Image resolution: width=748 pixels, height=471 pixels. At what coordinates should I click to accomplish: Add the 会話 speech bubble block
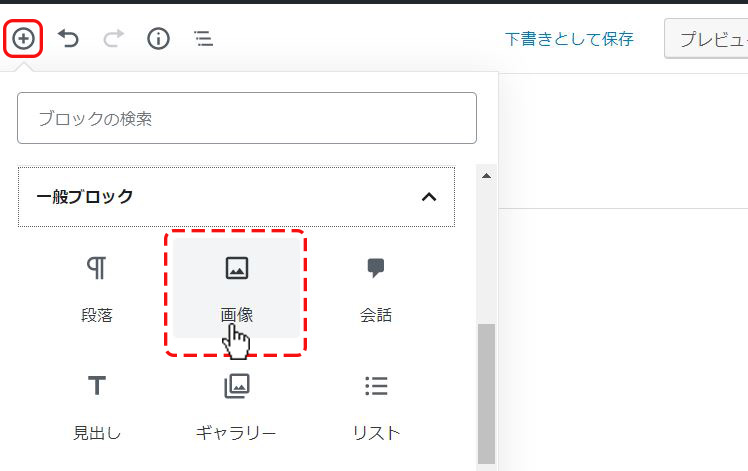tap(376, 288)
